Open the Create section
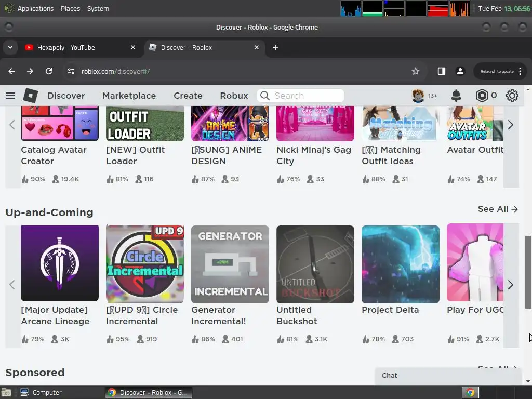Screen dimensions: 532x399 point(188,96)
